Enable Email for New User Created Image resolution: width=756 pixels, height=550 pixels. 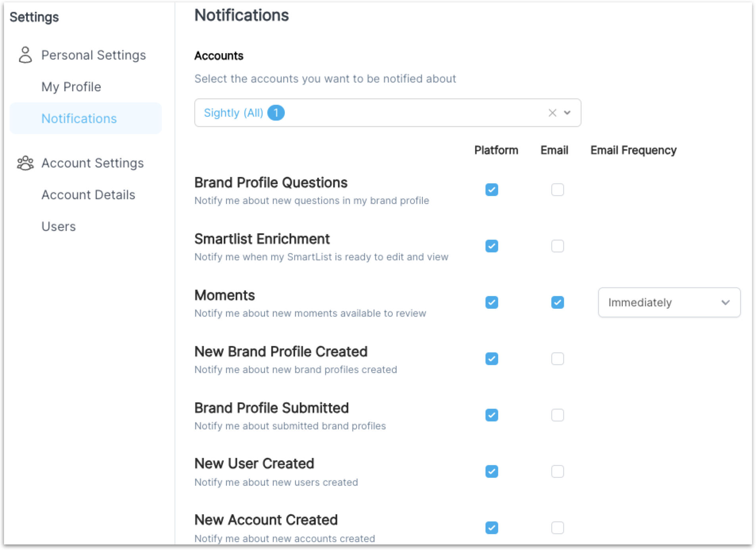click(x=557, y=471)
